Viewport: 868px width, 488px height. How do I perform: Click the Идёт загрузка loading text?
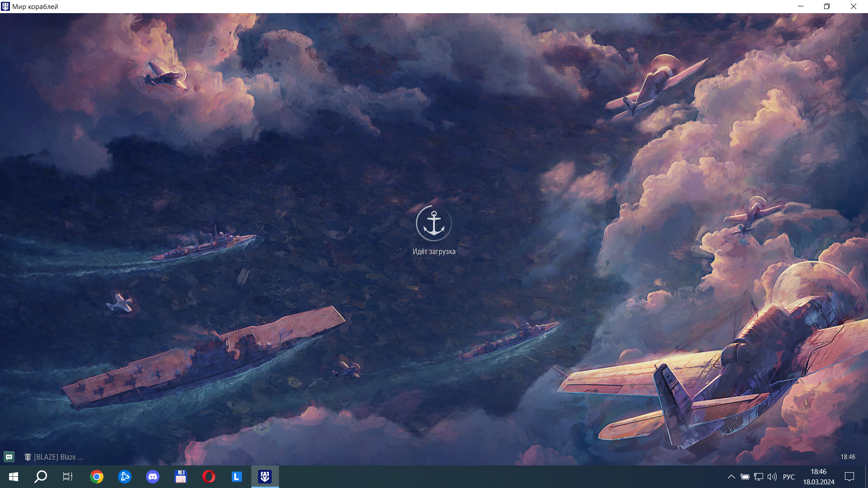point(434,252)
